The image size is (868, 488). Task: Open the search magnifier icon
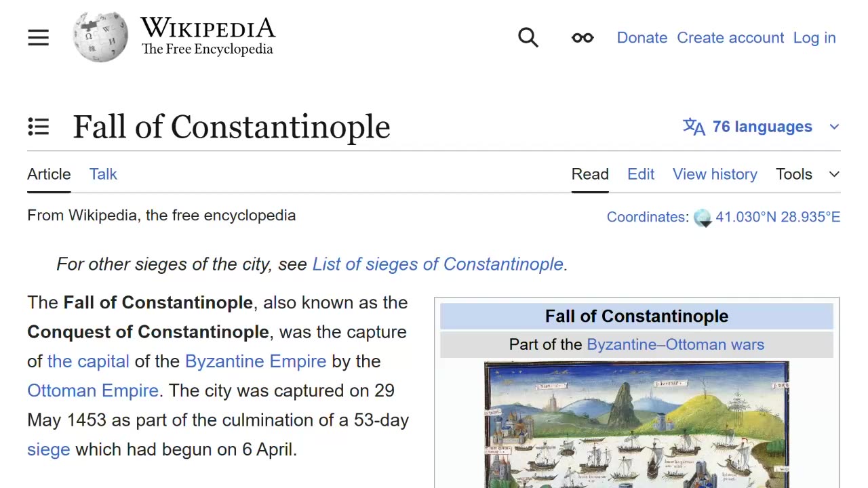528,38
